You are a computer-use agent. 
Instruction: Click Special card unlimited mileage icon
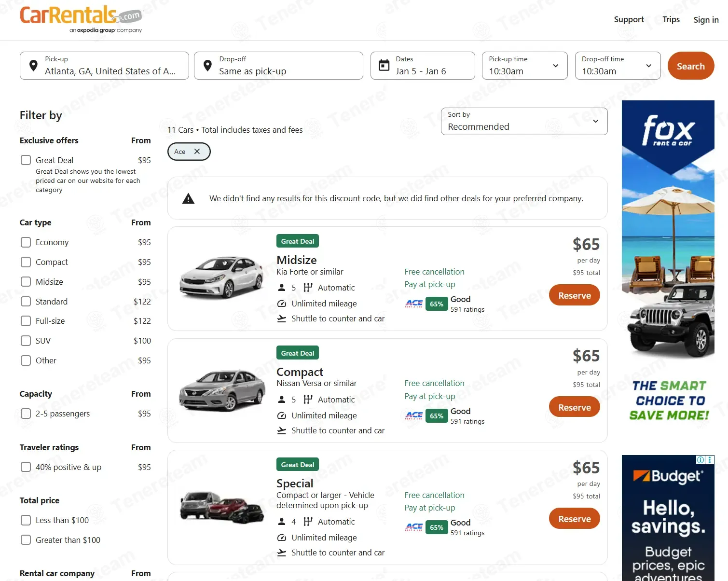[282, 538]
